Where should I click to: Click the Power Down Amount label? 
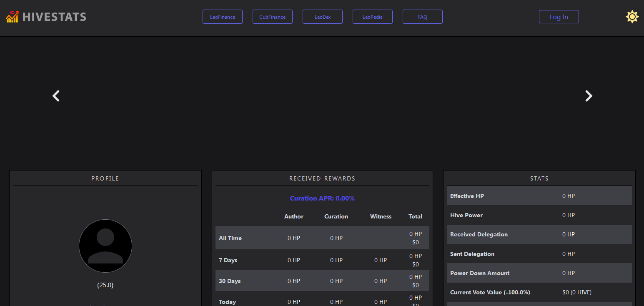480,273
